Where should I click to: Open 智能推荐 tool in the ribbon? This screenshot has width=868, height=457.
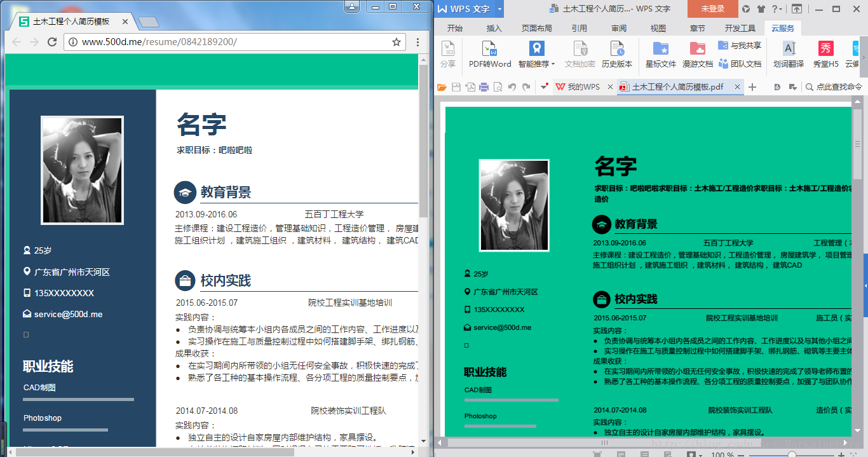[536, 55]
